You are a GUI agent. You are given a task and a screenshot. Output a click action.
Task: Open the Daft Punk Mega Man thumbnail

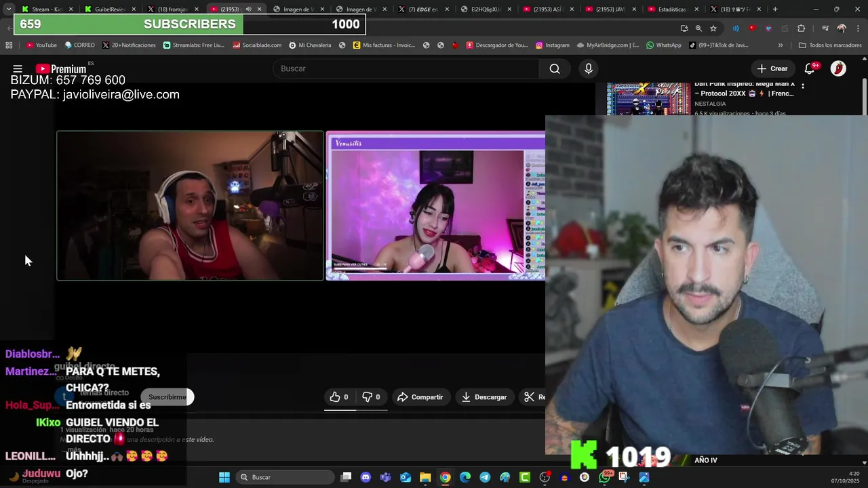click(648, 99)
